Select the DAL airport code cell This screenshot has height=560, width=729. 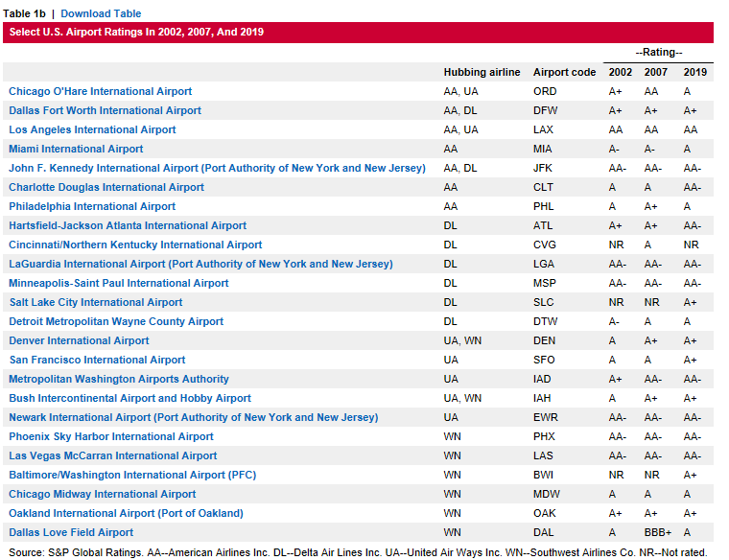pos(543,532)
